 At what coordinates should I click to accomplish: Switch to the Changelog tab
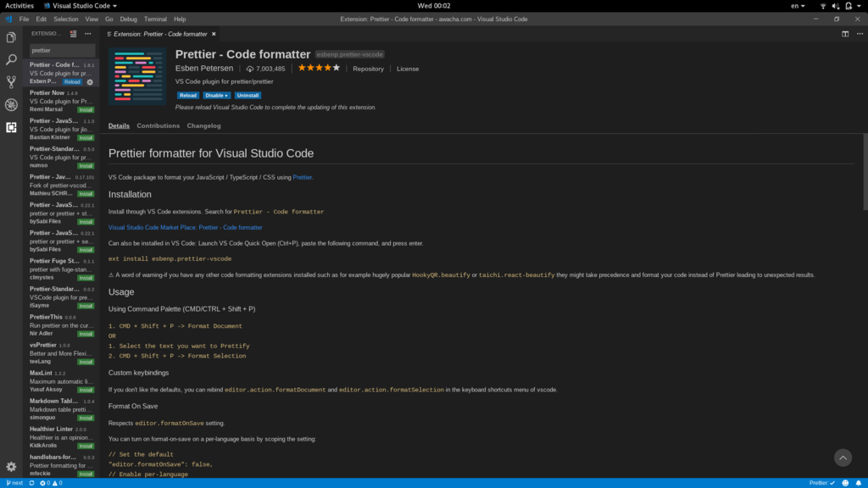click(203, 125)
